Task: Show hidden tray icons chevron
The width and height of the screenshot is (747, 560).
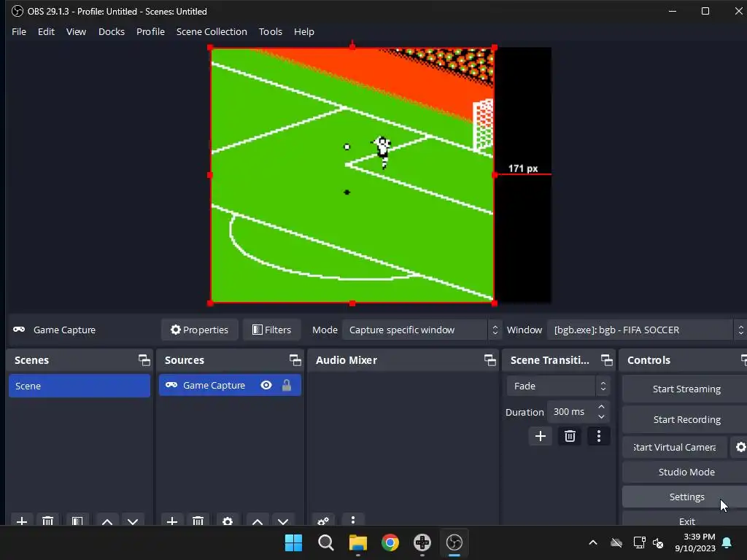Action: click(x=593, y=542)
